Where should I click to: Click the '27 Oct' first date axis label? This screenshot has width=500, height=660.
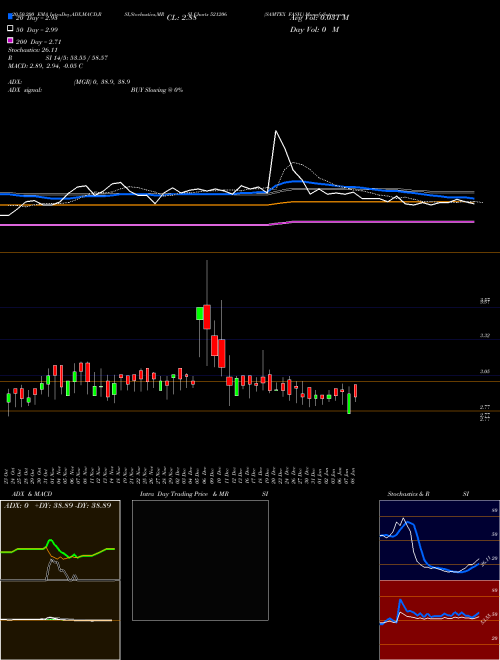pos(8,476)
